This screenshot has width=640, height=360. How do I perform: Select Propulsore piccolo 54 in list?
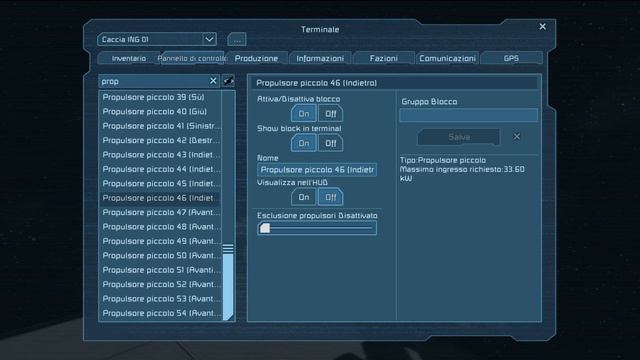point(160,313)
